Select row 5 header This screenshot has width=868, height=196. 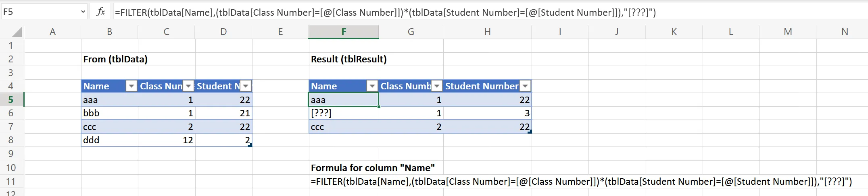(11, 100)
